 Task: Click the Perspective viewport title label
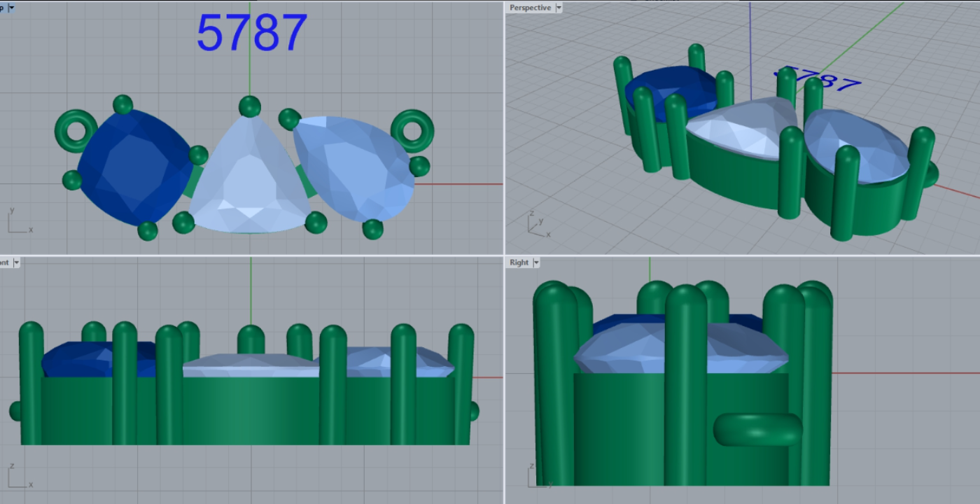[530, 8]
